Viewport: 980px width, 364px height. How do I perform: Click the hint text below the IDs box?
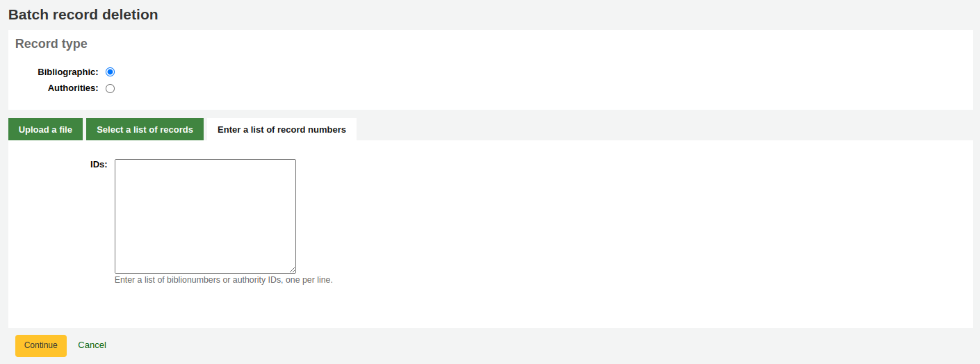(223, 281)
